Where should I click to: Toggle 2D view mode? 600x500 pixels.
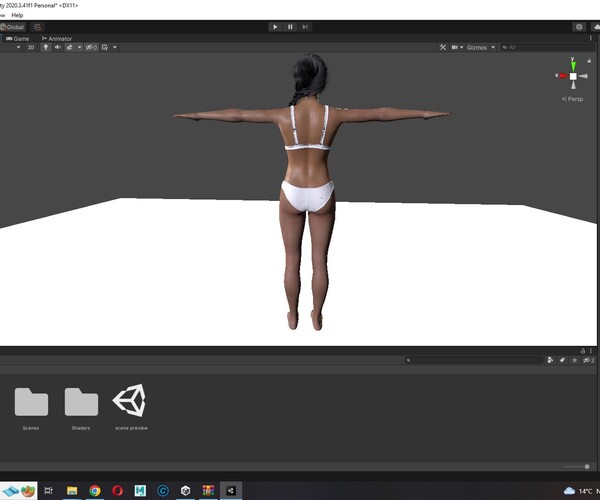click(x=31, y=47)
